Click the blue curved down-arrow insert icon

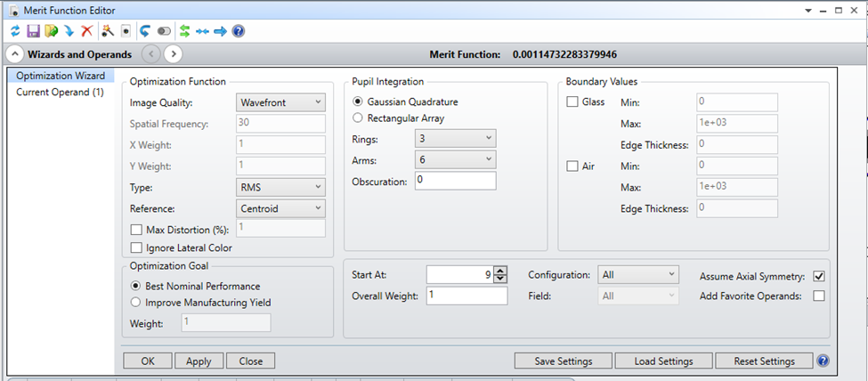(x=69, y=31)
